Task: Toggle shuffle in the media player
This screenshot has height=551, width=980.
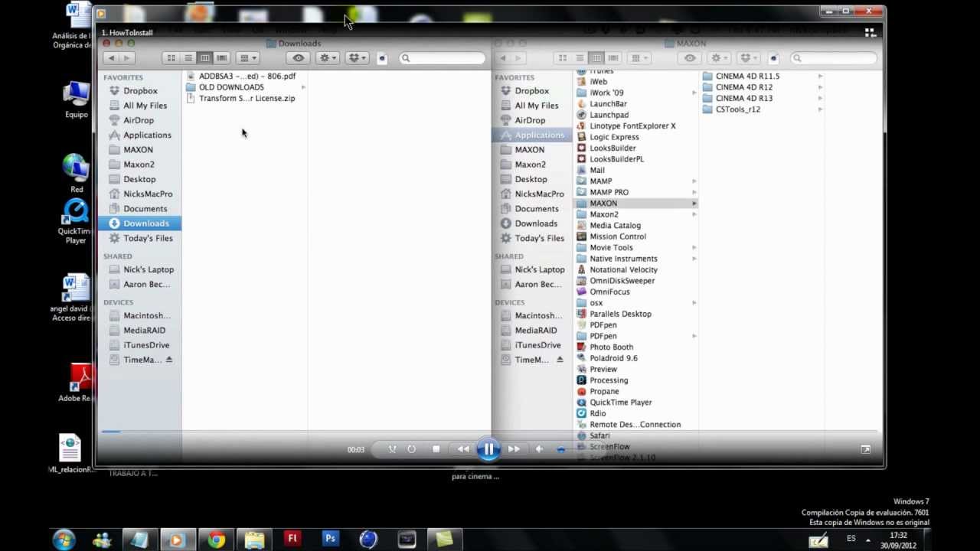Action: click(x=392, y=449)
